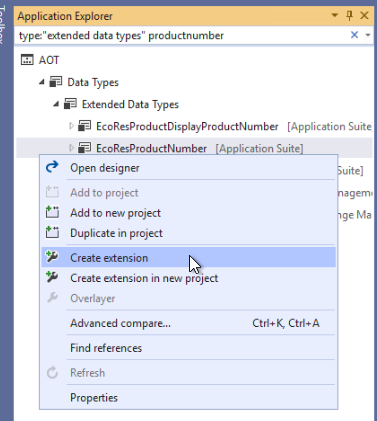Screen dimensions: 377x421
Task: Click the Open designer arrow icon
Action: point(52,167)
